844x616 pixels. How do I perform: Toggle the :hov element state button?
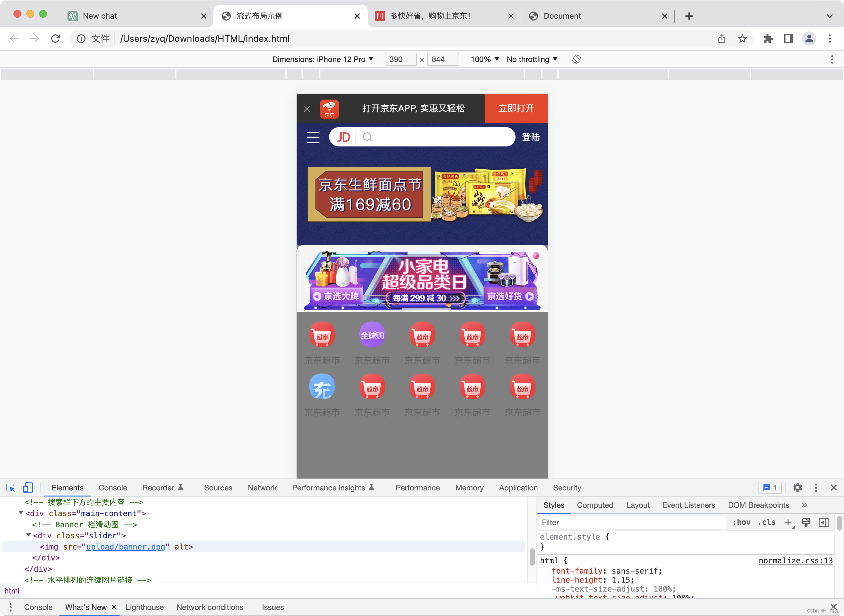[741, 523]
